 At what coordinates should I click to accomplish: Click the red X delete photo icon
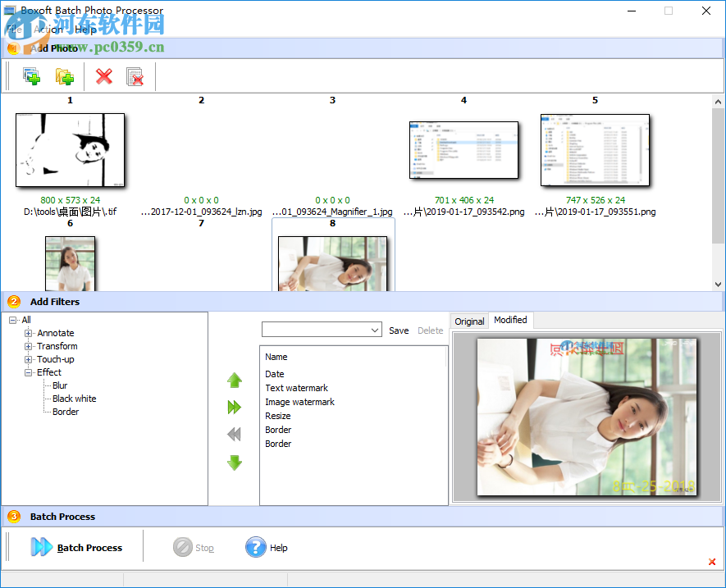104,75
